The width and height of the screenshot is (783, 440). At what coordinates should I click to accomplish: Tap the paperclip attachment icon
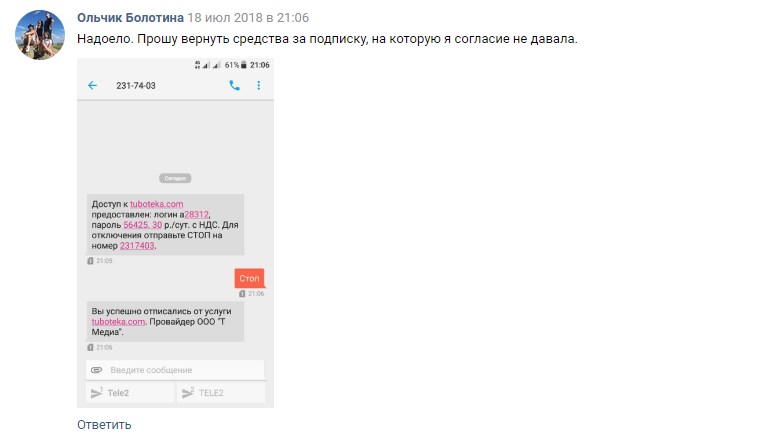click(96, 370)
